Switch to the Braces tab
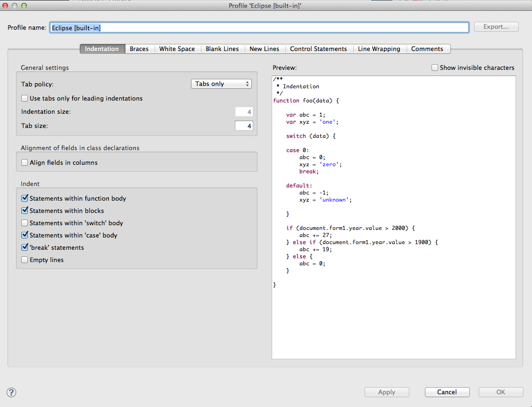 tap(139, 49)
